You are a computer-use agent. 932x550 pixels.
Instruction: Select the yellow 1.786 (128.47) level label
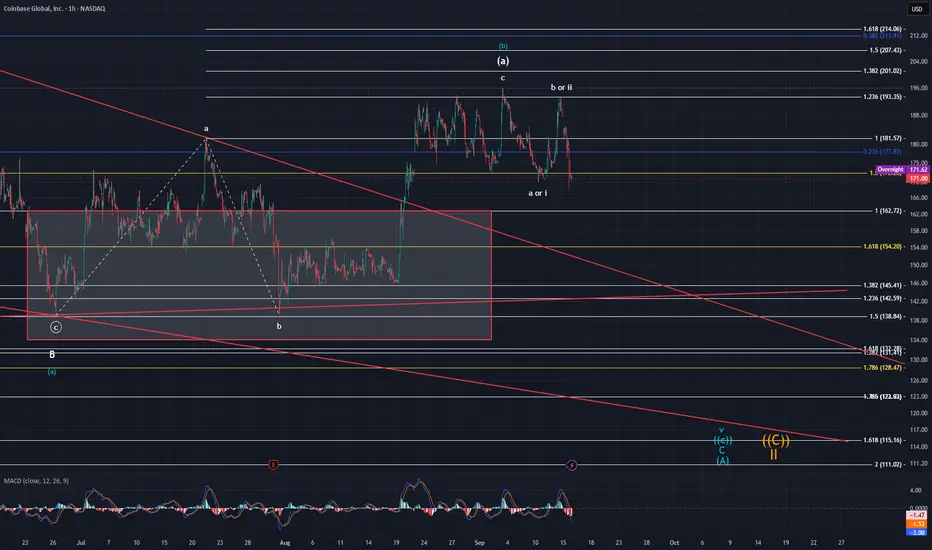[x=883, y=367]
